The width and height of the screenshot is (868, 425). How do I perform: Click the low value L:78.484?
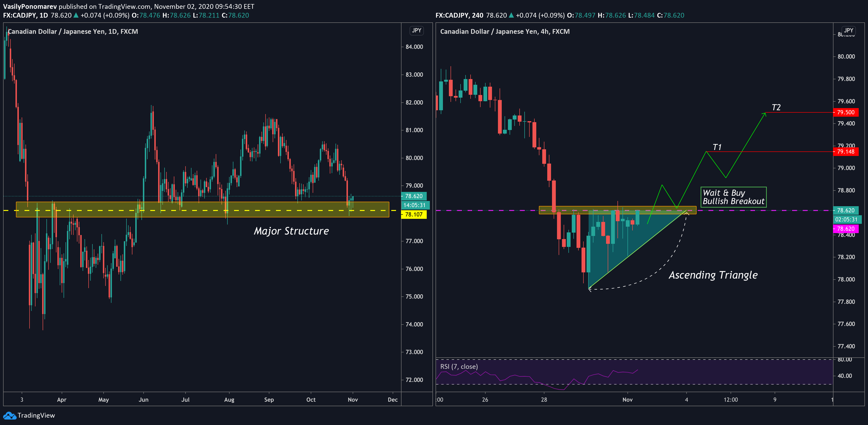(x=642, y=15)
